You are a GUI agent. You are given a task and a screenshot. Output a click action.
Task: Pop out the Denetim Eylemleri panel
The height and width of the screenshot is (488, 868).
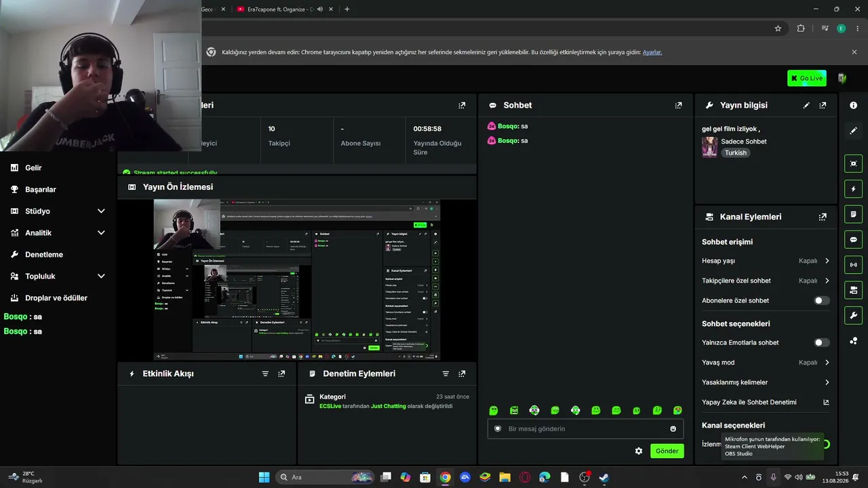pos(462,373)
